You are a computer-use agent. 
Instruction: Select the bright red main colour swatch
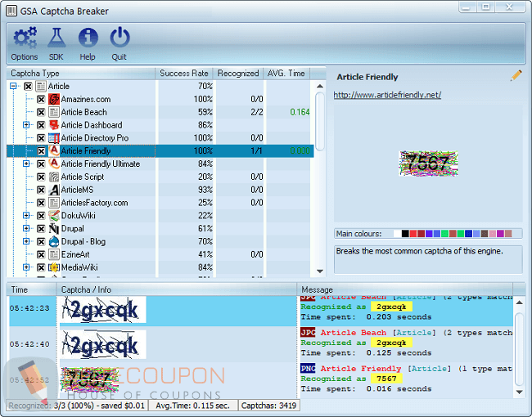(x=413, y=234)
